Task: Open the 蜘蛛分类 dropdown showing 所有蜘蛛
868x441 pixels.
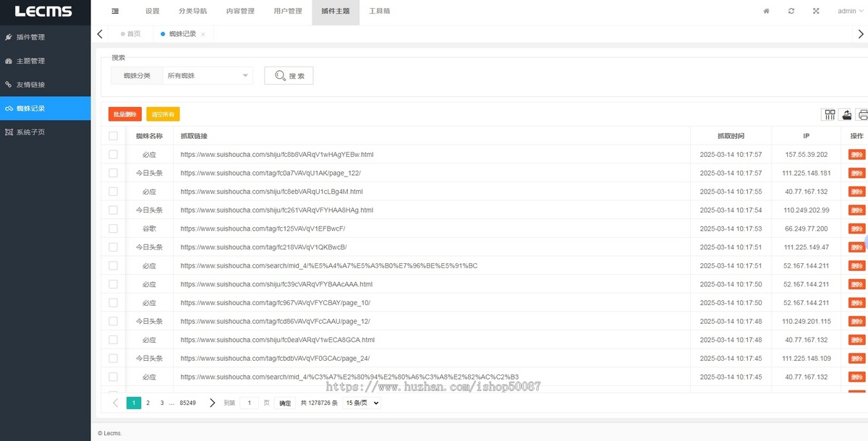Action: click(208, 75)
